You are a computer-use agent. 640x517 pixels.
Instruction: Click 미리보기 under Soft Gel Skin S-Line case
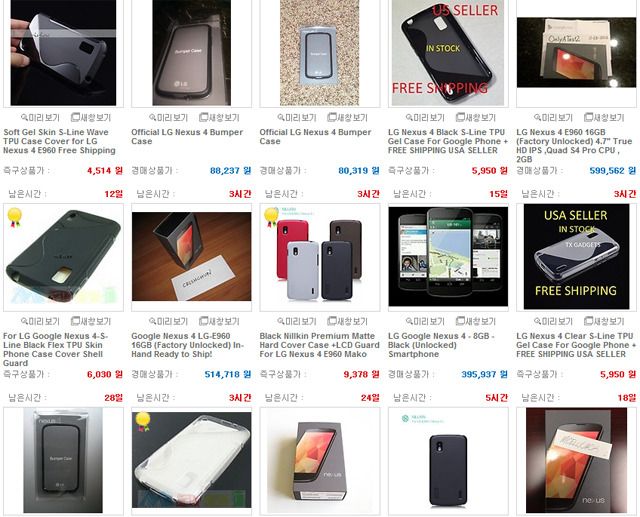(40, 118)
